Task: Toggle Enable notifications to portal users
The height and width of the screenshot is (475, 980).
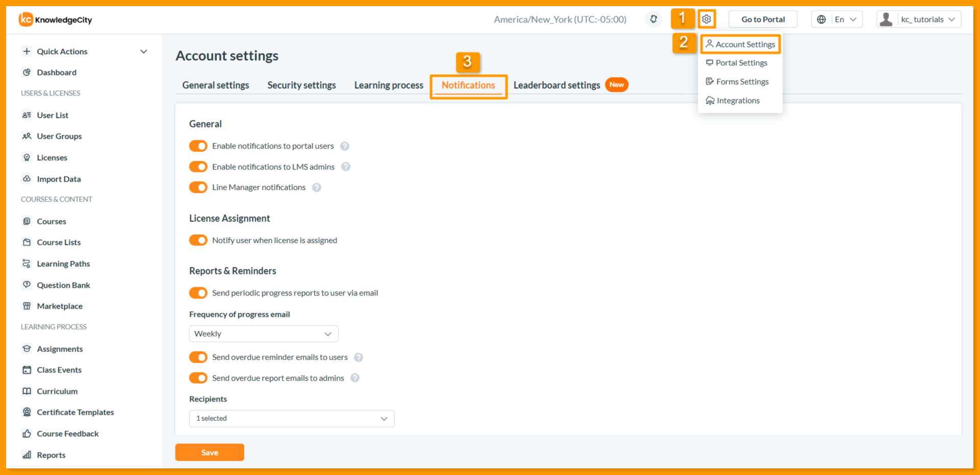Action: tap(198, 146)
